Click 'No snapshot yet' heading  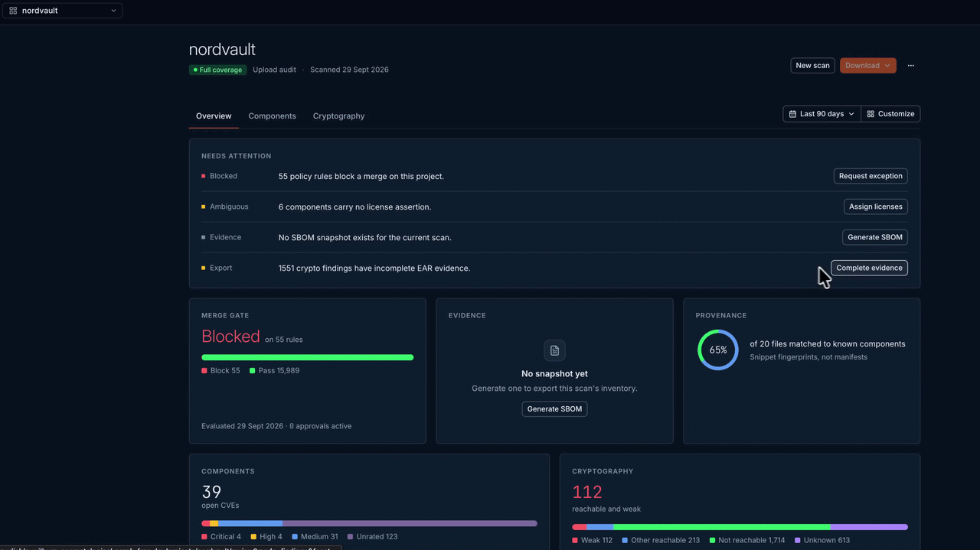(x=554, y=374)
